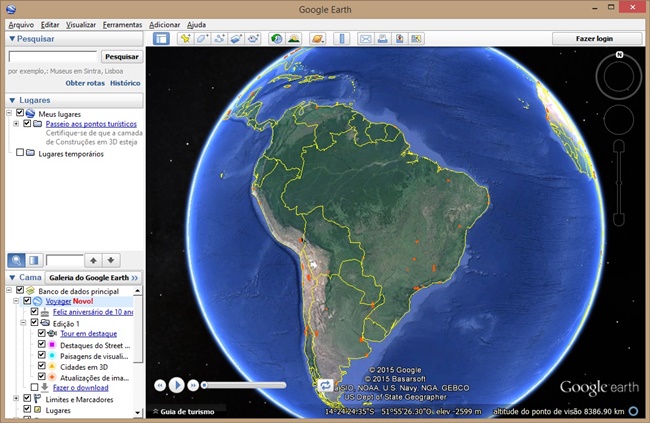Viewport: 650px width, 423px height.
Task: Select the Add Image Overlay tool
Action: pyautogui.click(x=236, y=39)
